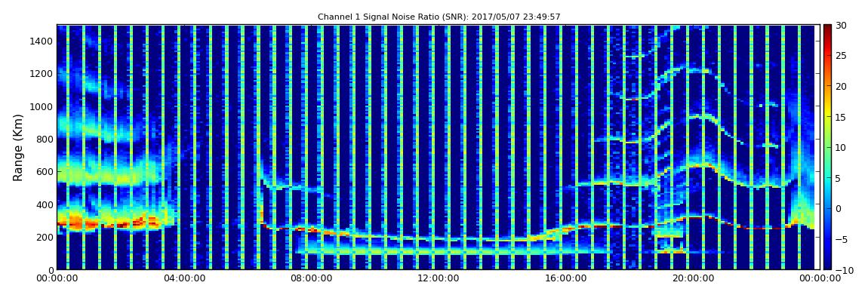The height and width of the screenshot is (307, 868).
Task: Click the 600 tick label on the range axis
Action: (x=45, y=171)
